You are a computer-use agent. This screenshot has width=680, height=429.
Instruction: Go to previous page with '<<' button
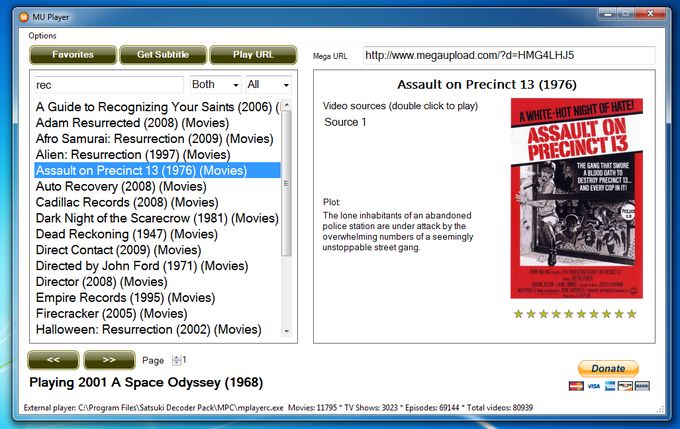tap(53, 360)
